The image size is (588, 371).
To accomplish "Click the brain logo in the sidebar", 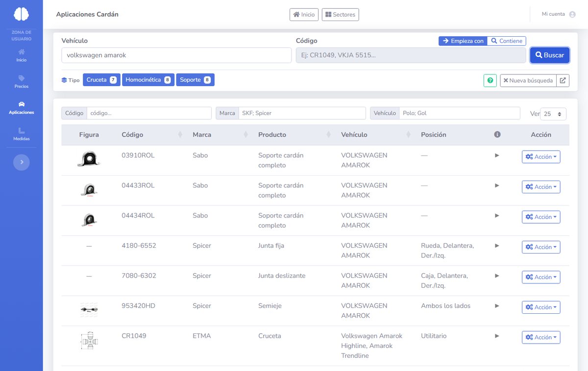I will click(x=21, y=14).
